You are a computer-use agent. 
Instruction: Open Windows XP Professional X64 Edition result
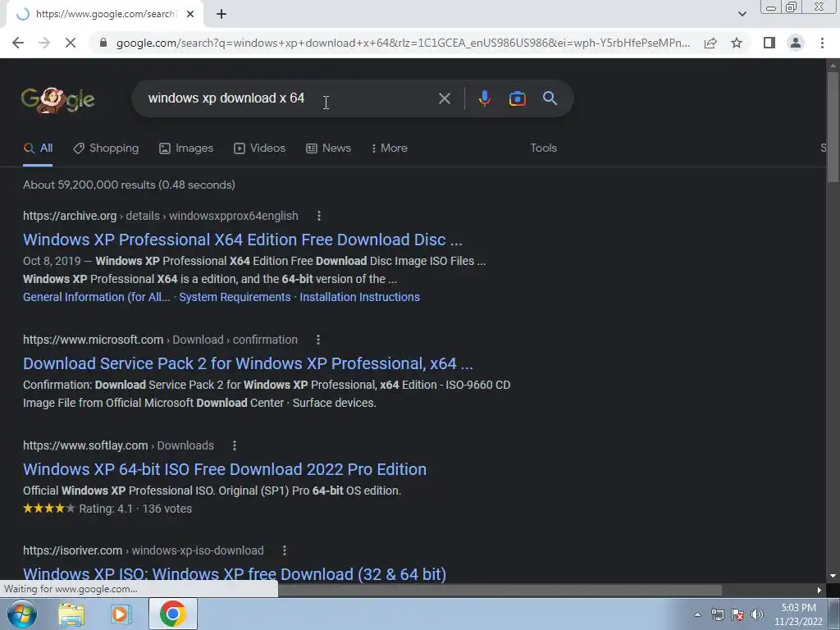pos(243,240)
